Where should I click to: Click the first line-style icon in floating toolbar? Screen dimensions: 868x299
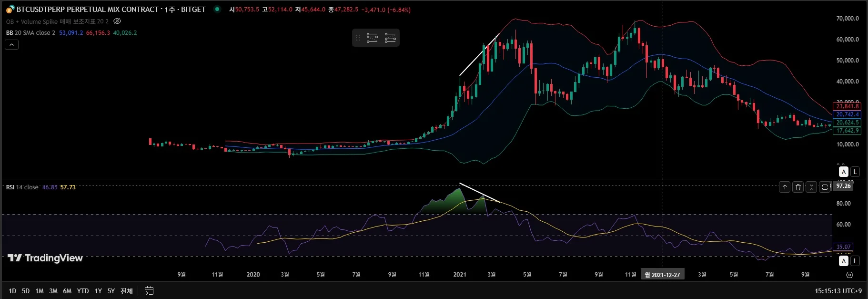tap(372, 38)
